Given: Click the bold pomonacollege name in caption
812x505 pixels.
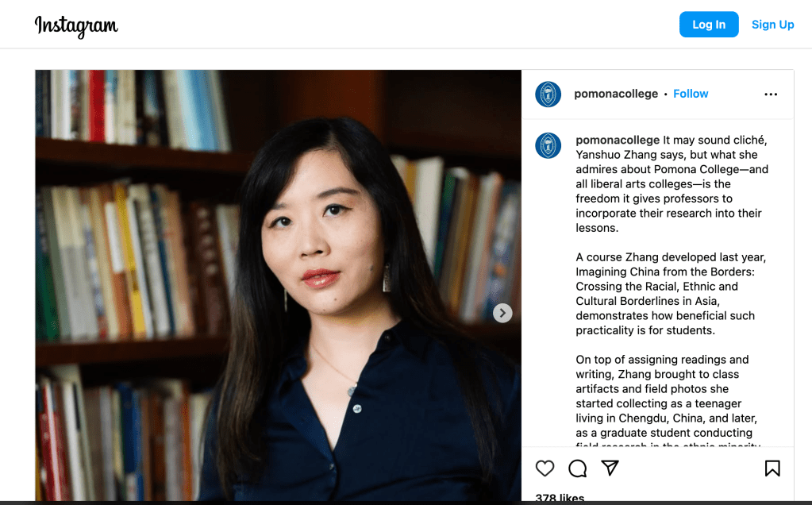Looking at the screenshot, I should [618, 140].
